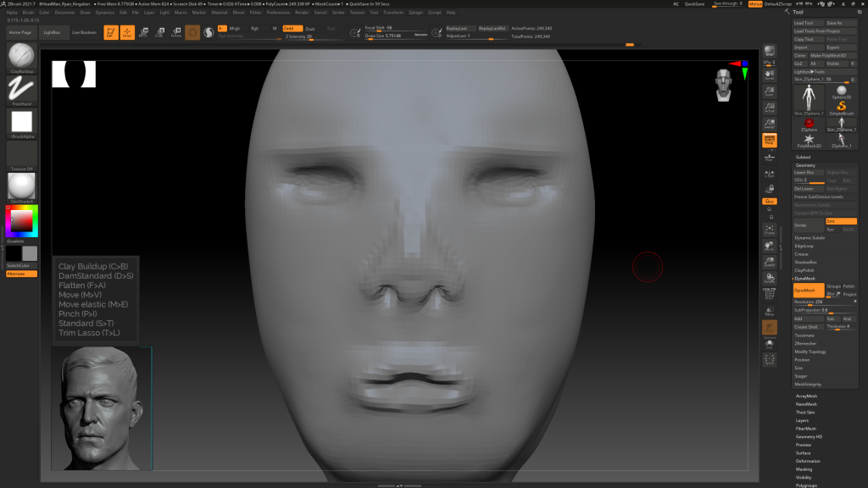Activate the Edit mode button
868x488 pixels.
tap(110, 33)
